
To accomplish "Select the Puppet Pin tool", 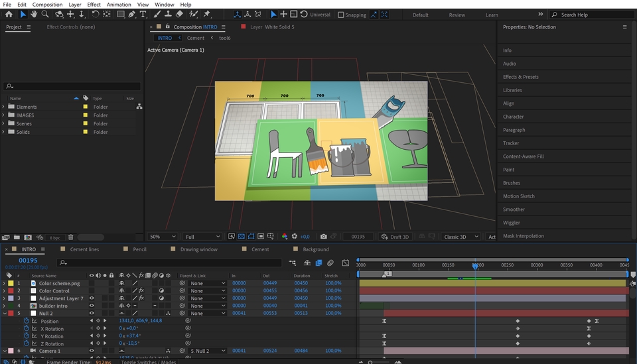I will tap(207, 14).
